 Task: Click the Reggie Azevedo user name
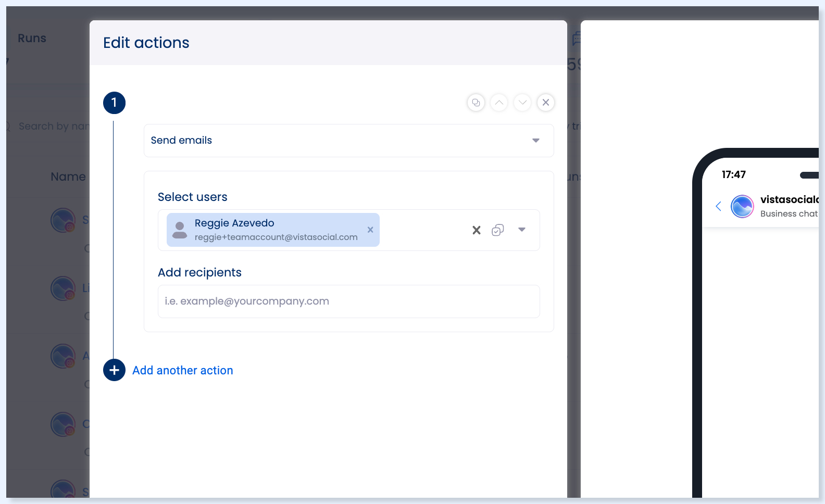click(x=234, y=223)
